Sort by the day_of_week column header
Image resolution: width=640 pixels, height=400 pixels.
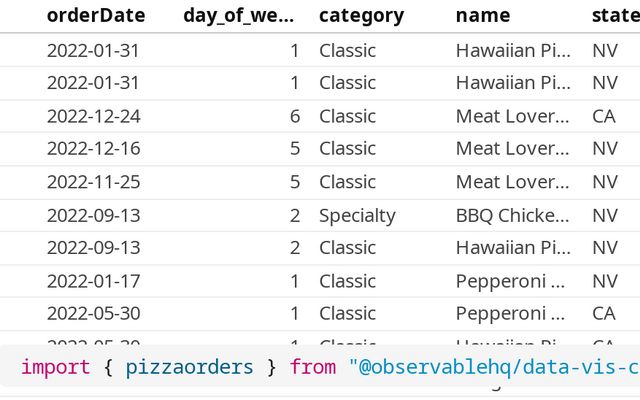tap(239, 15)
